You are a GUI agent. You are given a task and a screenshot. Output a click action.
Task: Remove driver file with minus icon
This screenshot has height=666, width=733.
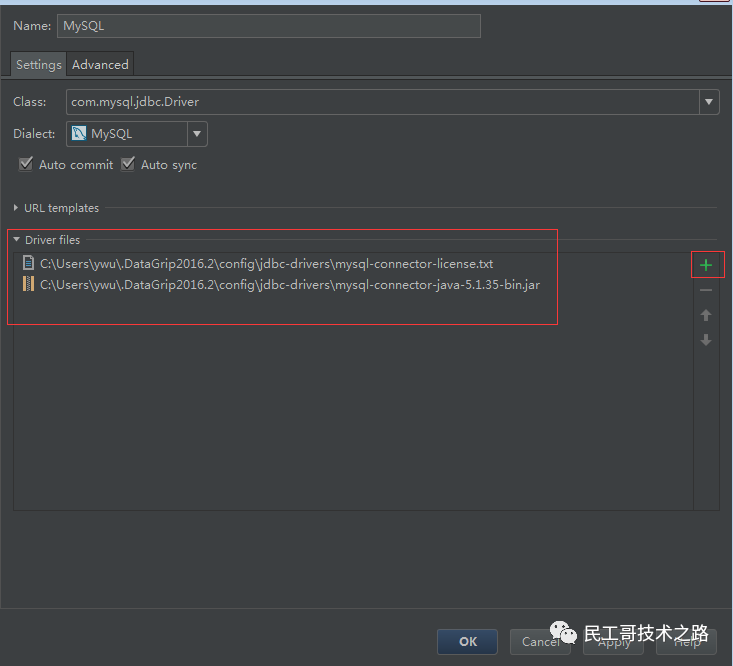tap(706, 290)
